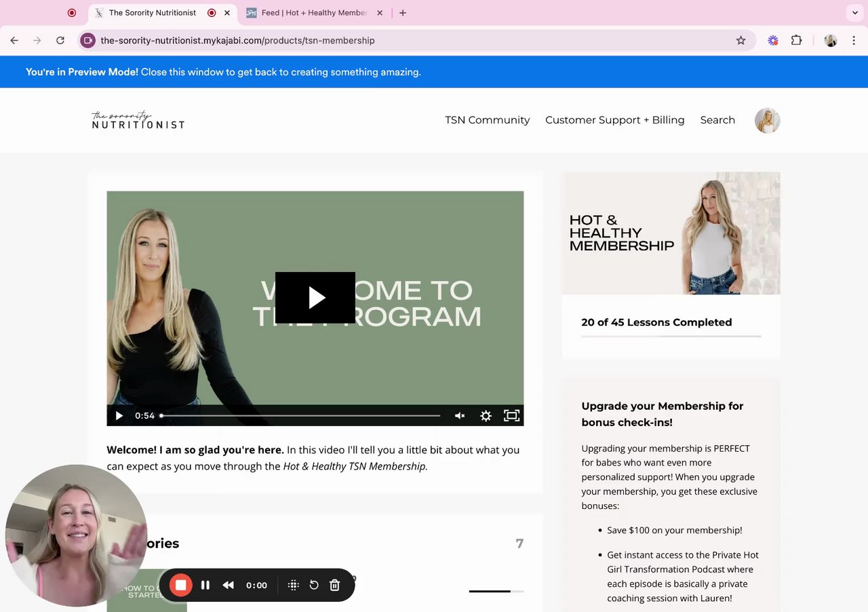Screen dimensions: 868x612
Task: Click the Welcome! I am so glad text
Action: (195, 450)
